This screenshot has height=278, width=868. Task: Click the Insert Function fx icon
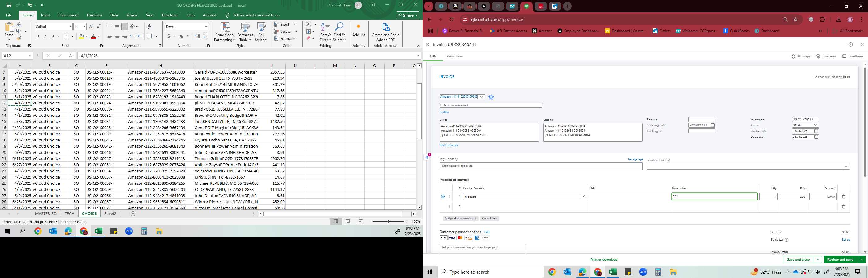(70, 56)
